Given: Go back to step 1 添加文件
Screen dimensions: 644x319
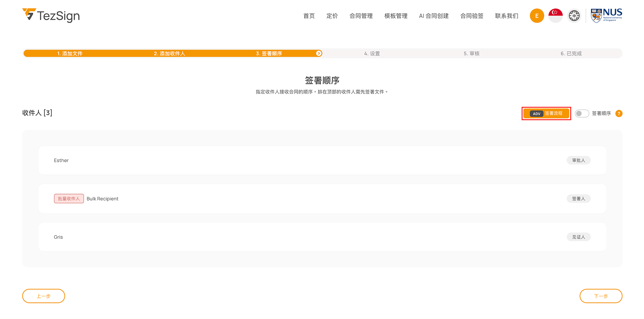Looking at the screenshot, I should point(70,53).
